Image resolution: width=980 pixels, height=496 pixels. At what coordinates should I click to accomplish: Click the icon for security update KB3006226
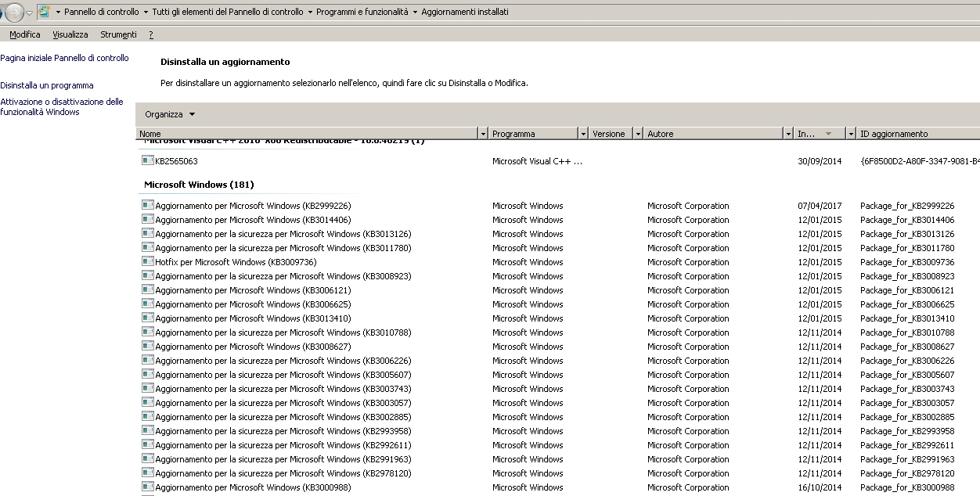[147, 359]
